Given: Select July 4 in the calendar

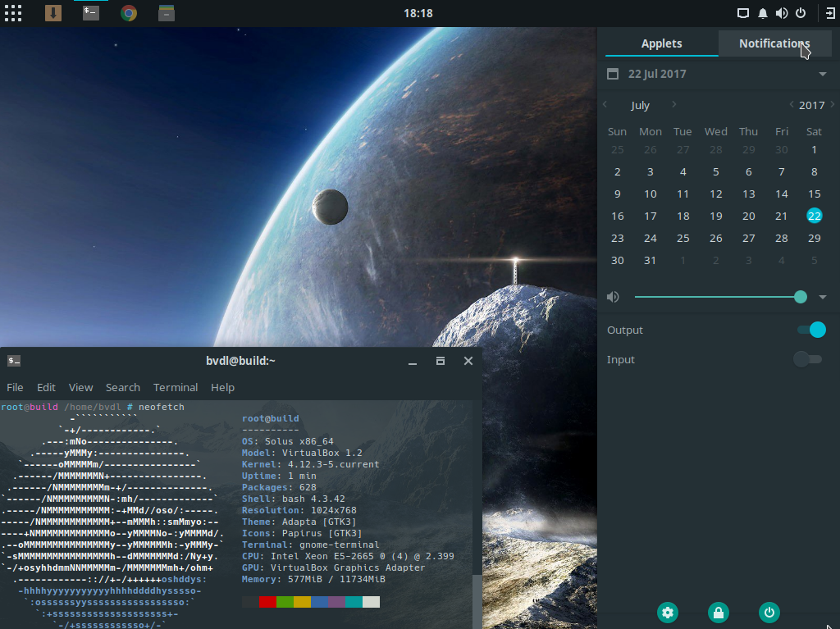Looking at the screenshot, I should coord(683,172).
